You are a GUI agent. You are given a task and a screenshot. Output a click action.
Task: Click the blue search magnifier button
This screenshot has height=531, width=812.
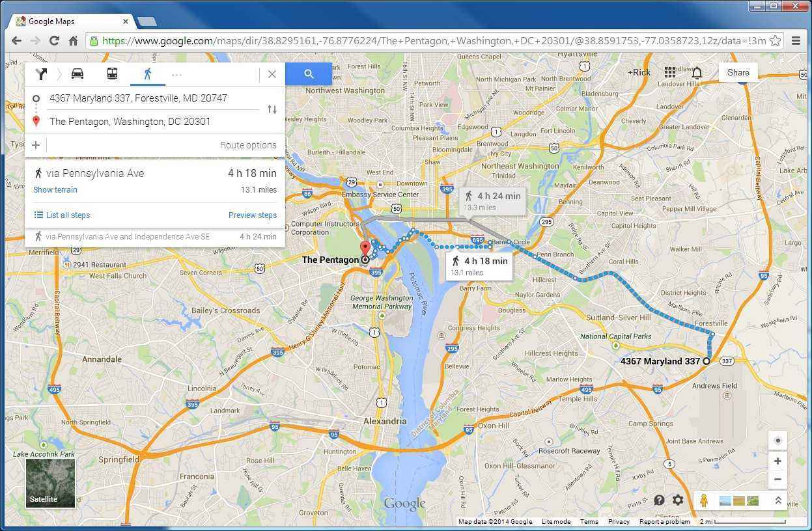pos(309,74)
